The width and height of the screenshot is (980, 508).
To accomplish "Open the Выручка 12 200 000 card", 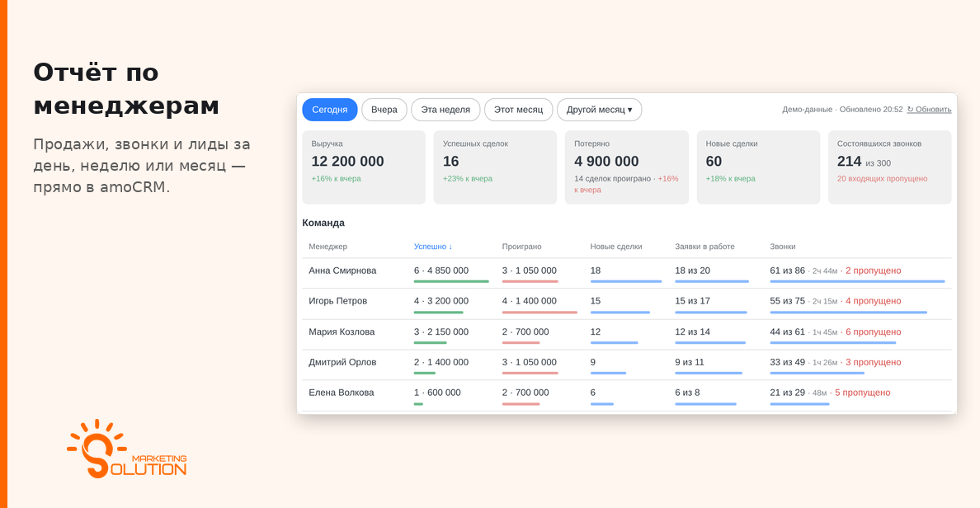I will click(364, 167).
